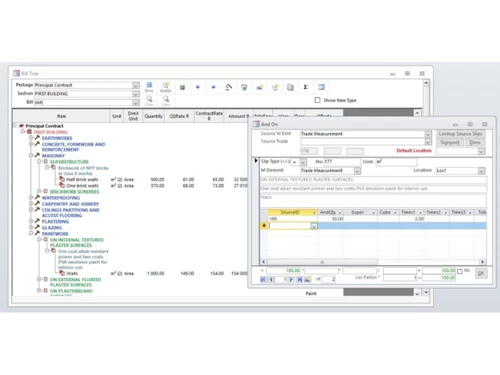Click the new record navigation icon
This screenshot has width=500, height=375.
(x=307, y=279)
